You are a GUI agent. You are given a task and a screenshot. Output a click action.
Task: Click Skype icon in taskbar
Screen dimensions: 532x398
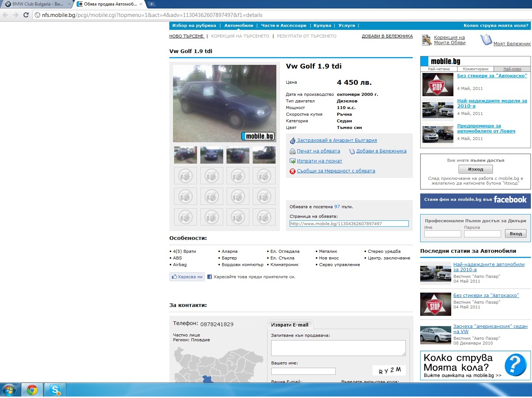click(x=55, y=390)
